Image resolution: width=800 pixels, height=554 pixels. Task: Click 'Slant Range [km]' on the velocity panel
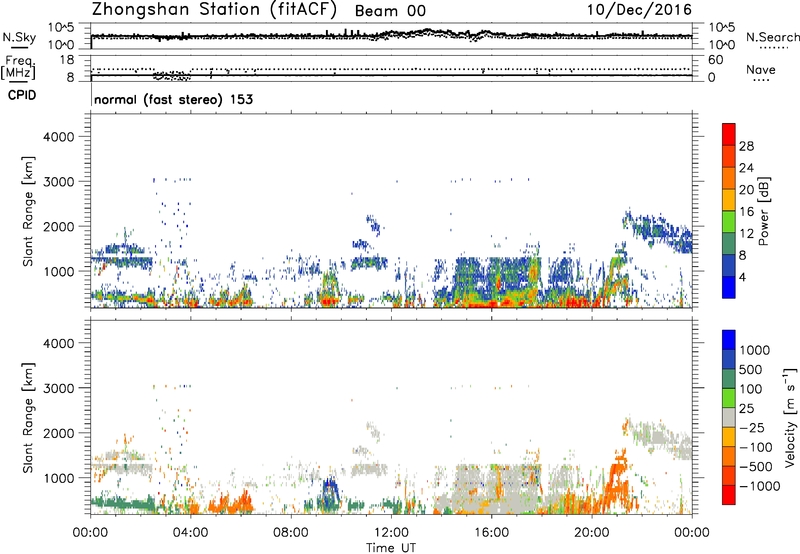click(28, 418)
